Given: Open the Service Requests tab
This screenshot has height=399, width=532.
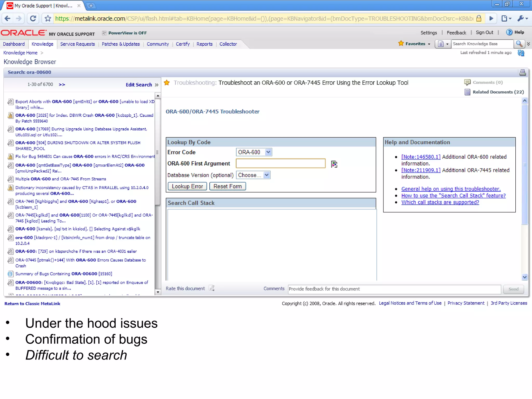Looking at the screenshot, I should pyautogui.click(x=77, y=44).
